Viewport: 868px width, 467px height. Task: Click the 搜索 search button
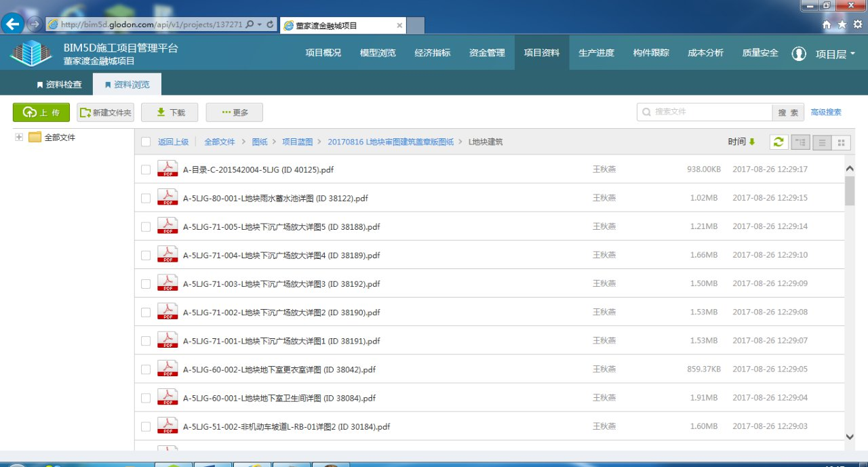pos(788,113)
